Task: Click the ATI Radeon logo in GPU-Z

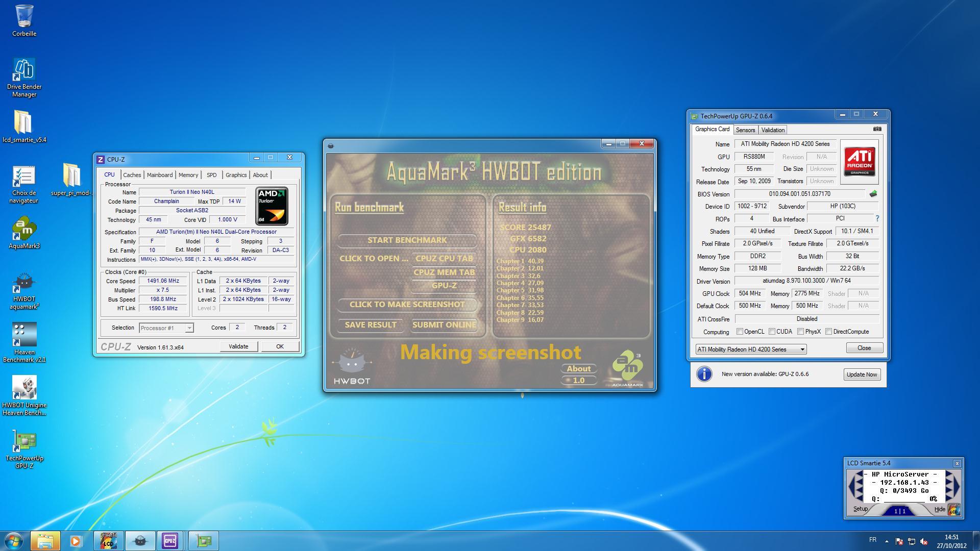Action: click(x=859, y=162)
